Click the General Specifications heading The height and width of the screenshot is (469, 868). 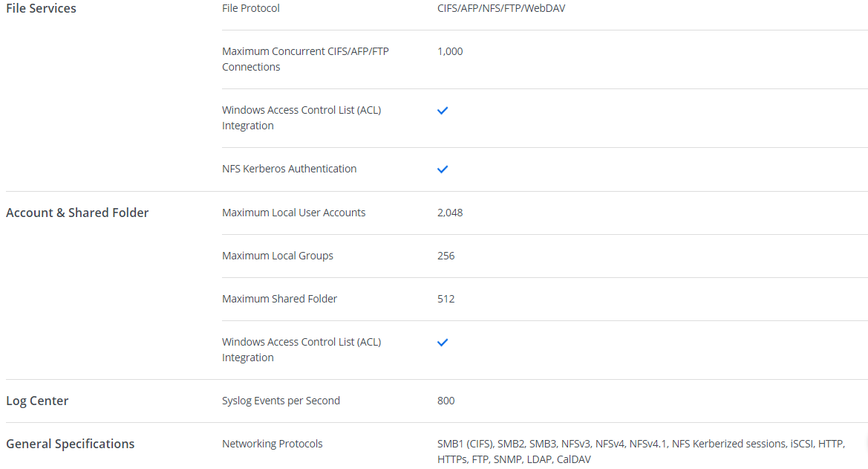click(x=71, y=444)
